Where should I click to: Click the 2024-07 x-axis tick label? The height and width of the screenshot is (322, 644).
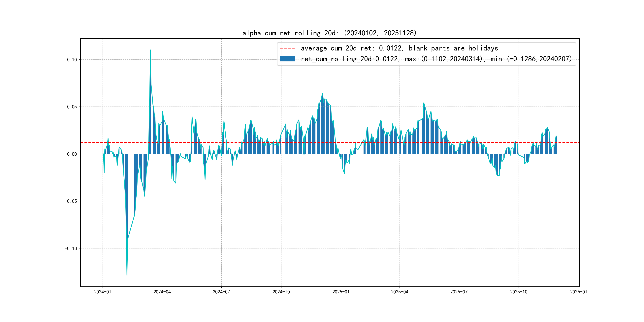click(x=221, y=292)
